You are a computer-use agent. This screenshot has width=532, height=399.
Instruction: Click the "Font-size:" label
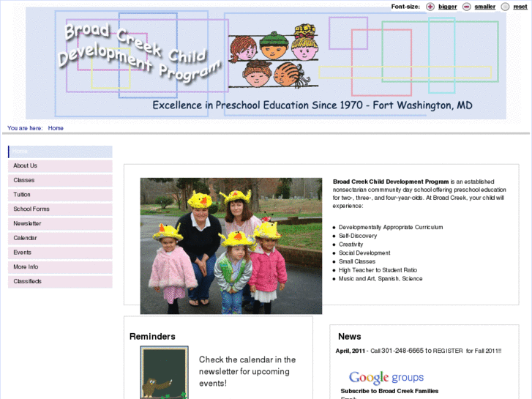pos(405,7)
